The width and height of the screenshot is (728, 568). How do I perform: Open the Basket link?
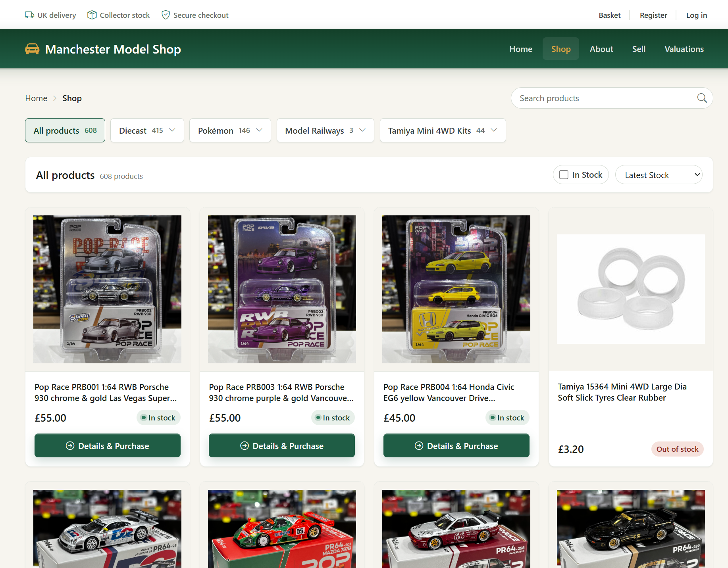pyautogui.click(x=609, y=15)
